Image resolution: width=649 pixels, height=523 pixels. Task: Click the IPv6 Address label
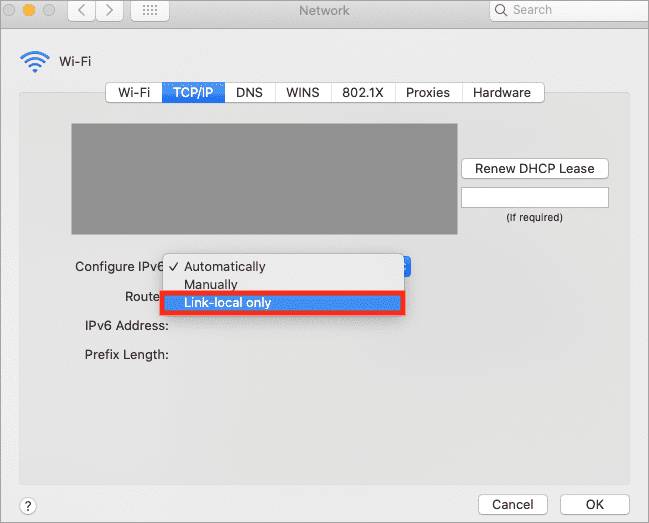127,326
